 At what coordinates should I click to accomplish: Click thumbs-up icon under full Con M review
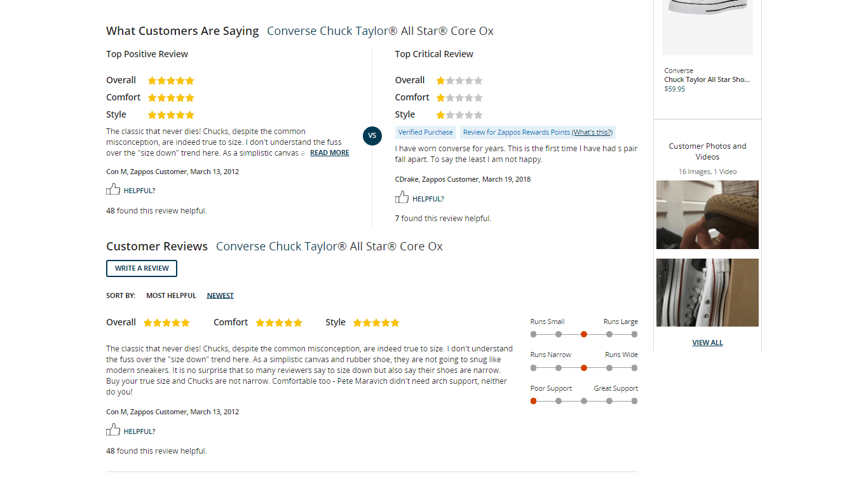pyautogui.click(x=113, y=430)
